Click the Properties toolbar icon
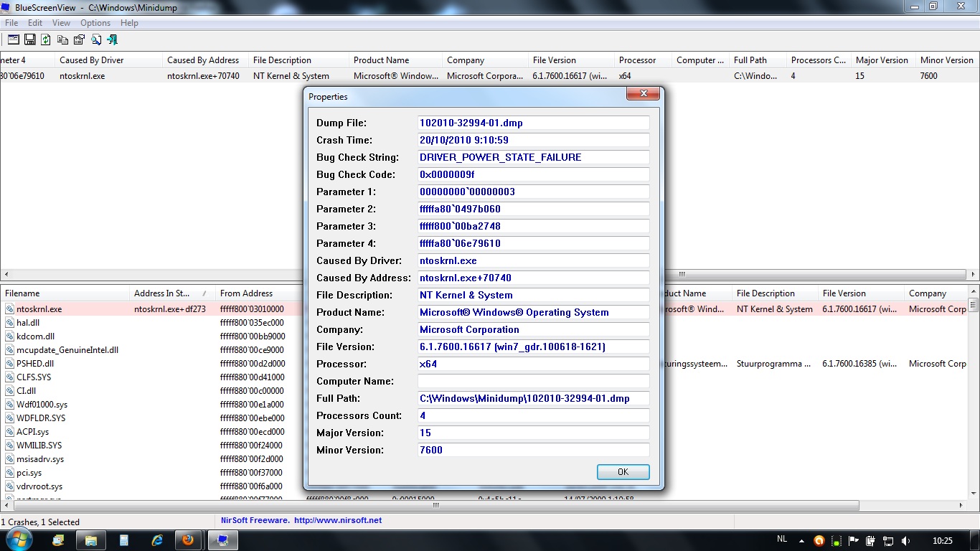 pyautogui.click(x=79, y=39)
